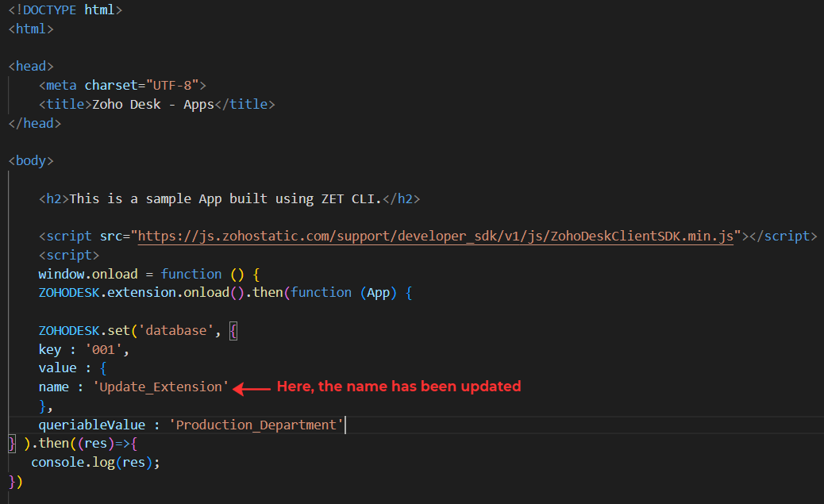The height and width of the screenshot is (504, 824).
Task: Click the 'Production_Department' string value
Action: [x=256, y=425]
